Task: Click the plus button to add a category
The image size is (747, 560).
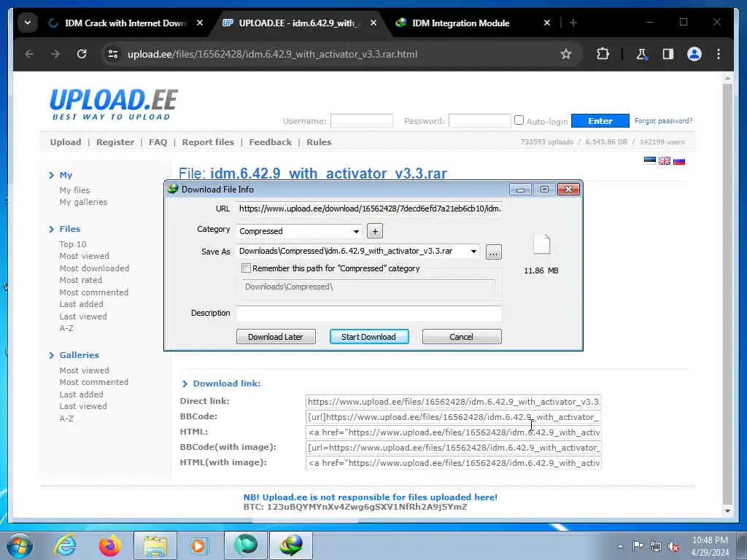Action: point(375,231)
